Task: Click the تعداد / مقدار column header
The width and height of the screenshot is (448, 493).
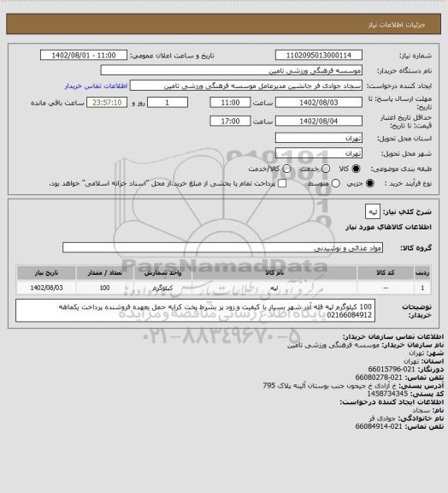Action: click(104, 272)
